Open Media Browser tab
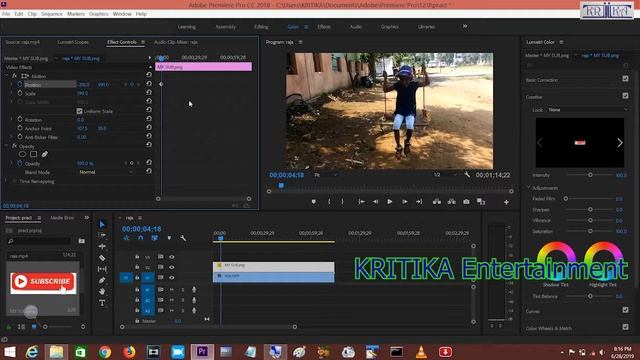 tap(62, 218)
